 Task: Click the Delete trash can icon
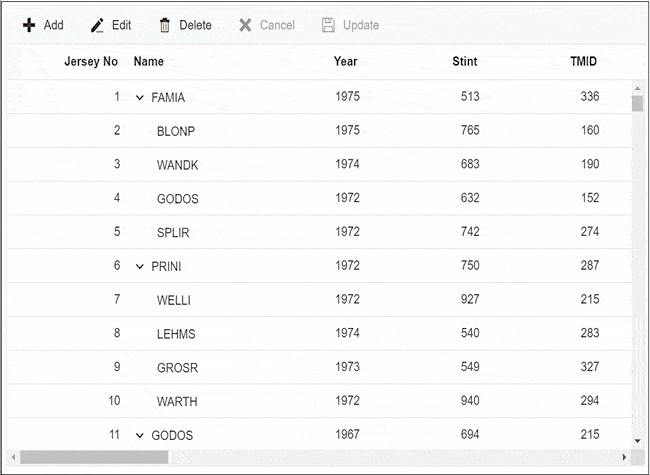click(165, 25)
